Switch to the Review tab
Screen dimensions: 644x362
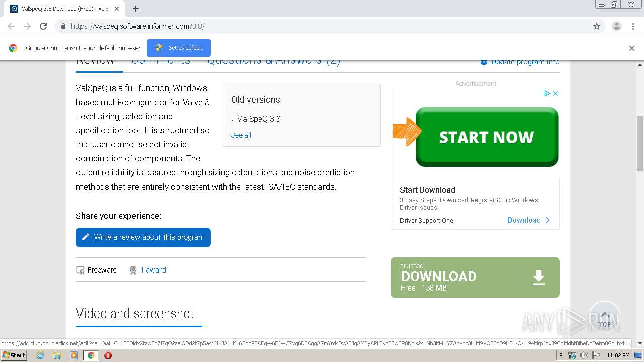[x=95, y=61]
